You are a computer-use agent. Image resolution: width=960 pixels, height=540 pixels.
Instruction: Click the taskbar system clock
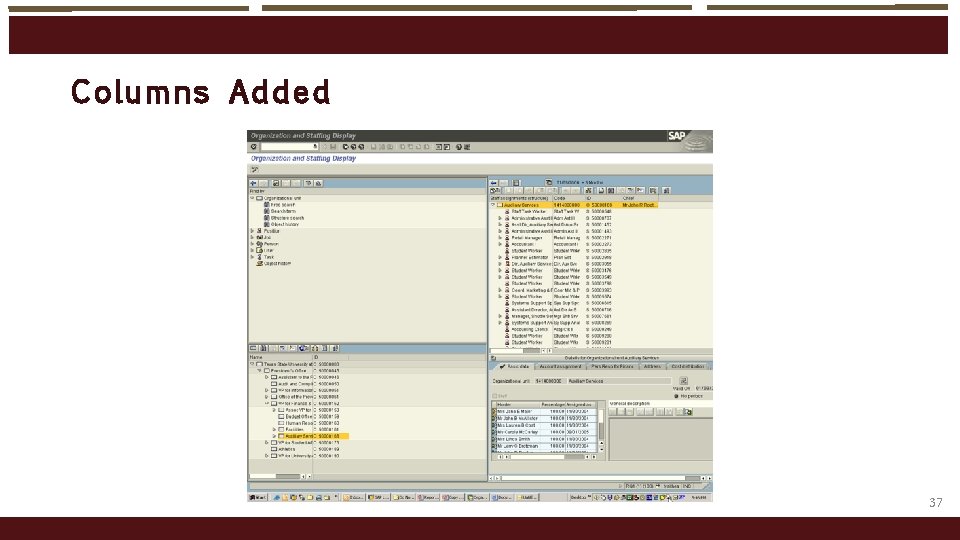point(699,497)
